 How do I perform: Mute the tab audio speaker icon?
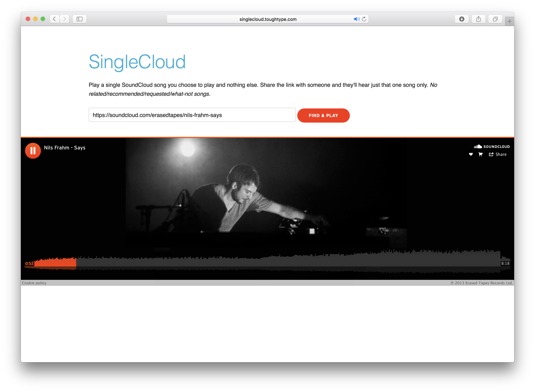pos(356,19)
